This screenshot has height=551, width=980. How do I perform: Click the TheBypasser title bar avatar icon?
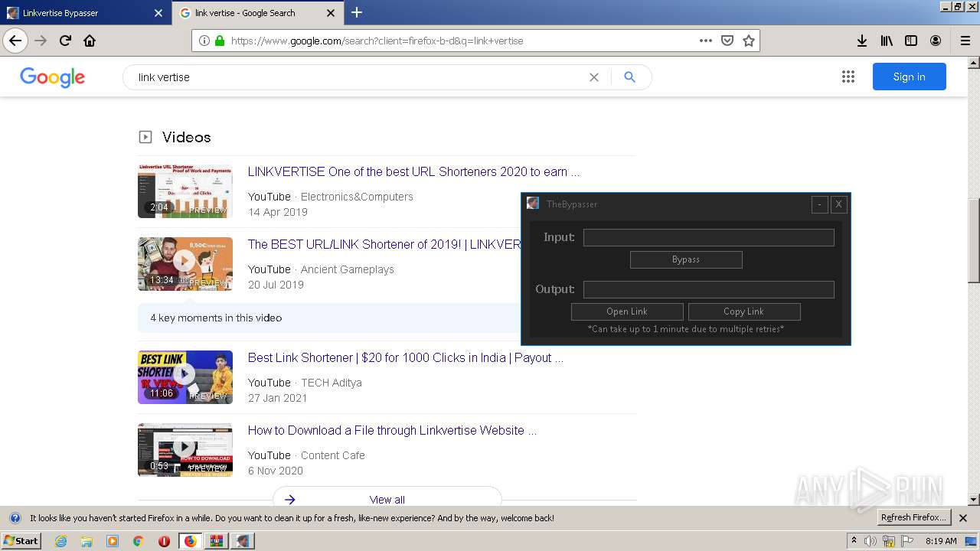(533, 204)
